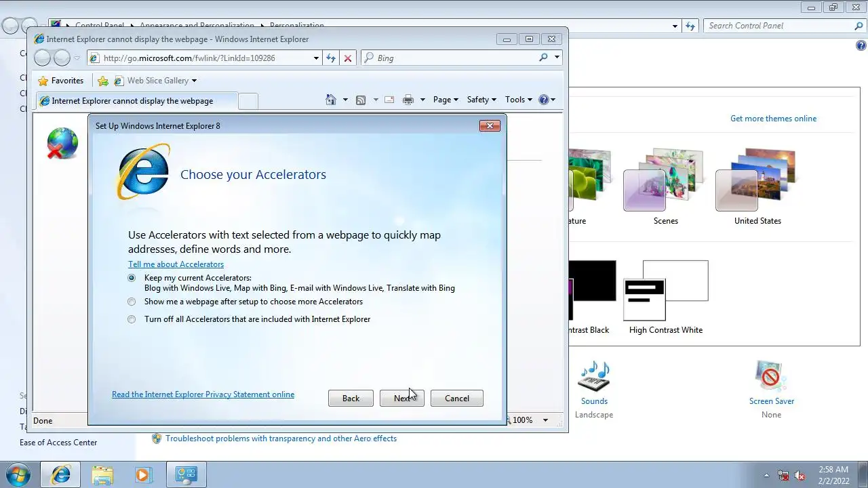Select Show me a webpage after setup option
Image resolution: width=868 pixels, height=488 pixels.
click(x=132, y=302)
